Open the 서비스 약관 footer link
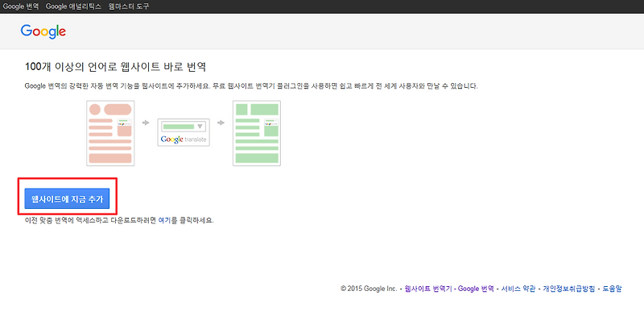The height and width of the screenshot is (312, 644). coord(518,289)
